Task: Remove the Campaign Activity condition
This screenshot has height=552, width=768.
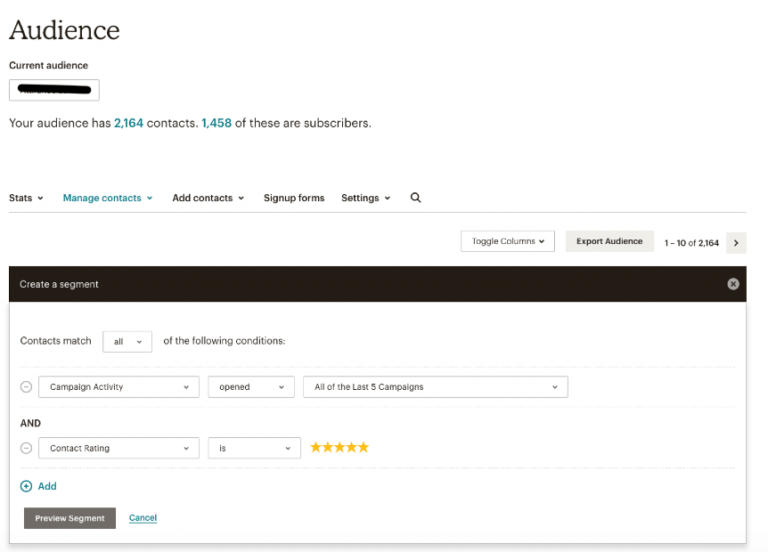Action: pyautogui.click(x=26, y=387)
